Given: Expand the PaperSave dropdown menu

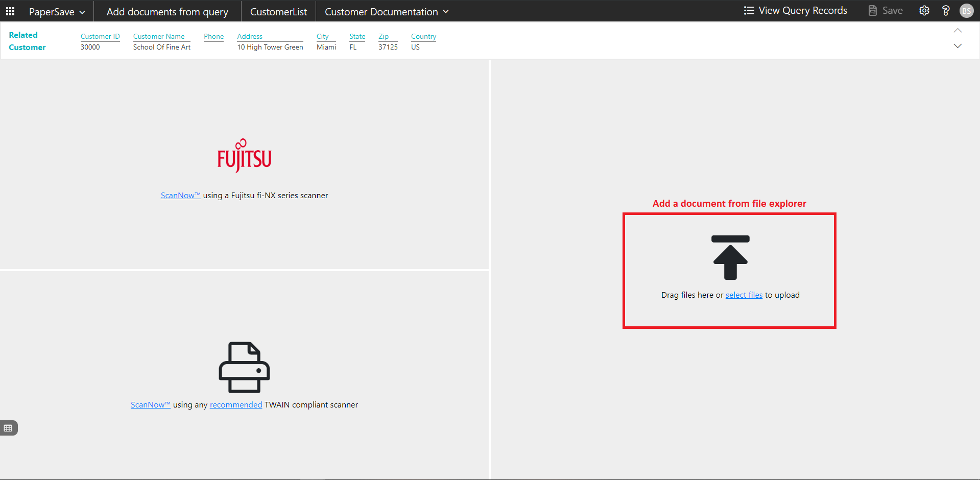Looking at the screenshot, I should pos(57,12).
